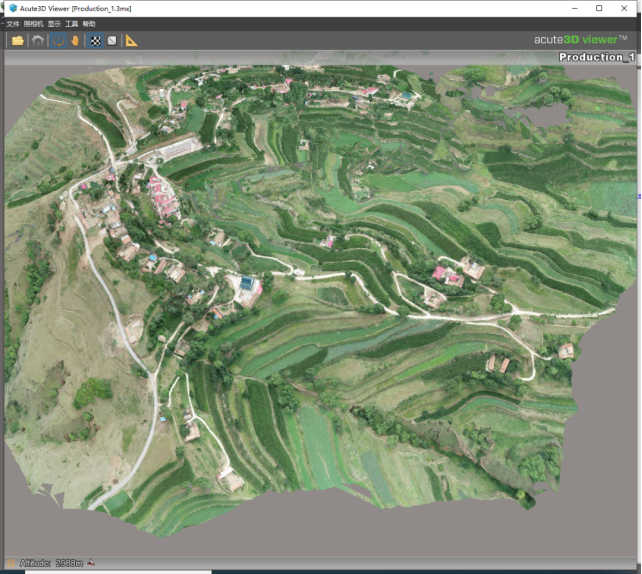Maximize the Acute3D Viewer window
642x574 pixels.
[x=599, y=8]
